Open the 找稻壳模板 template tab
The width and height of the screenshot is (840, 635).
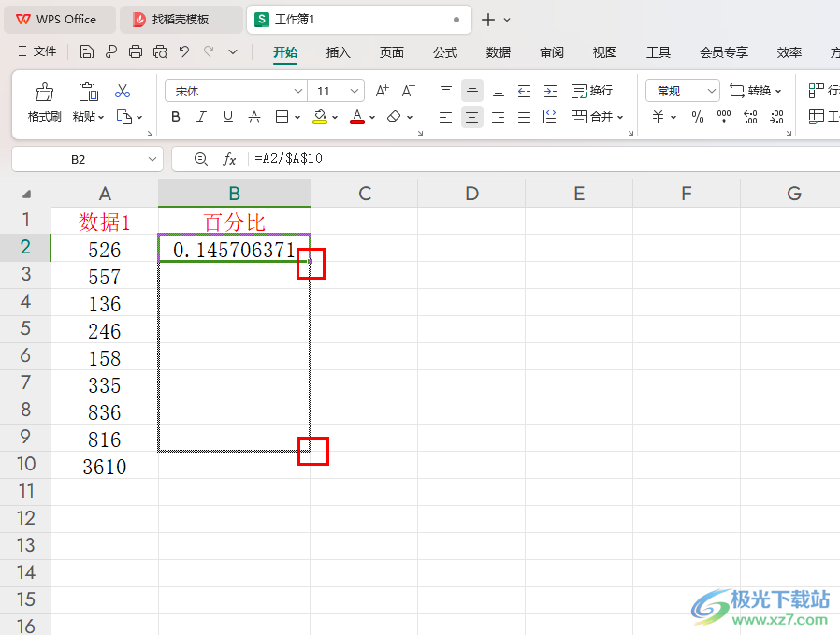(x=181, y=20)
